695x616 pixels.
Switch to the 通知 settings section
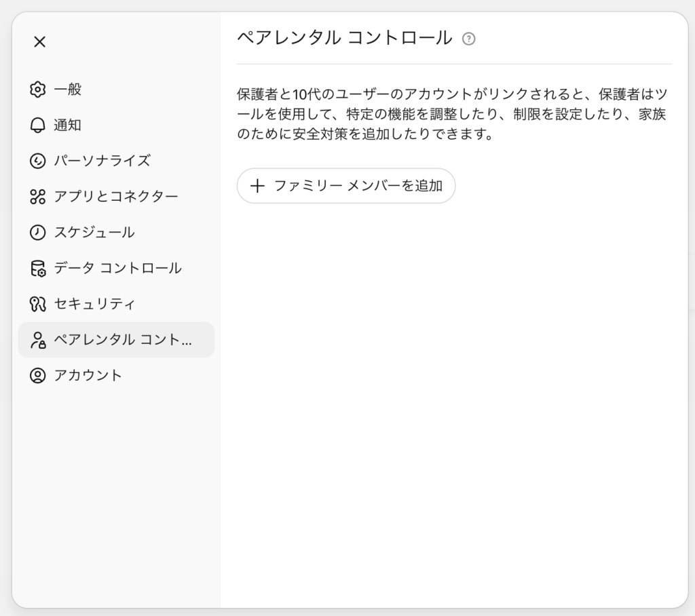[x=68, y=126]
